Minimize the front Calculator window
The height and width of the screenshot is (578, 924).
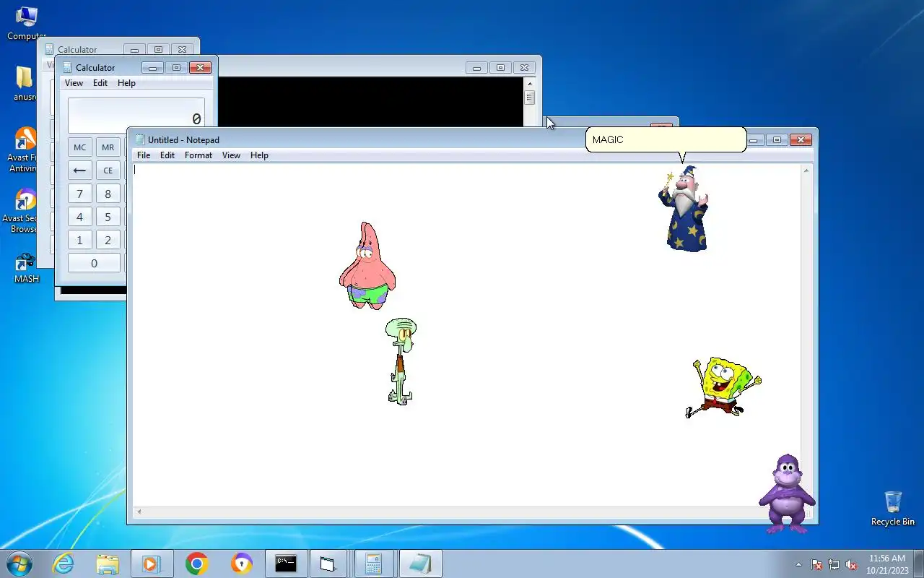[152, 68]
